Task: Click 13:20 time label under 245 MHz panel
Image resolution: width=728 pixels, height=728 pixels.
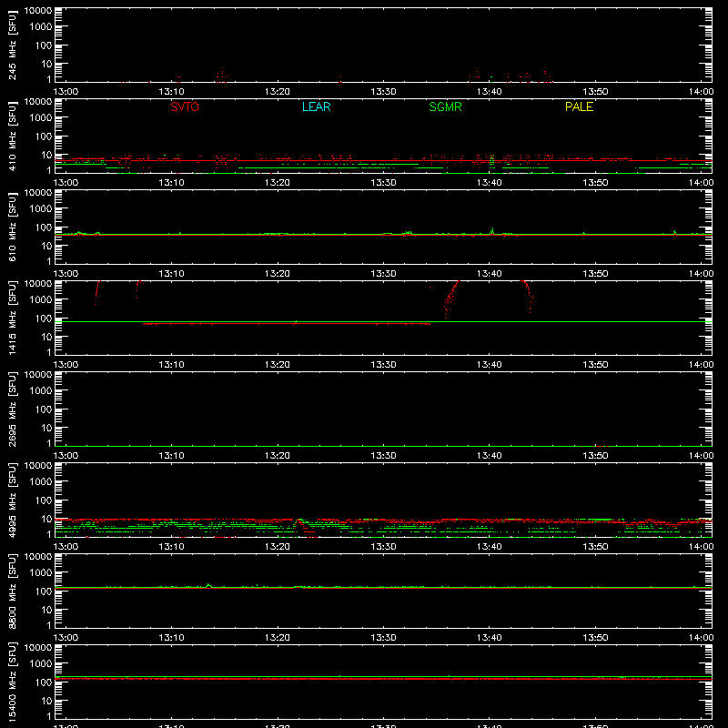Action: pos(278,92)
